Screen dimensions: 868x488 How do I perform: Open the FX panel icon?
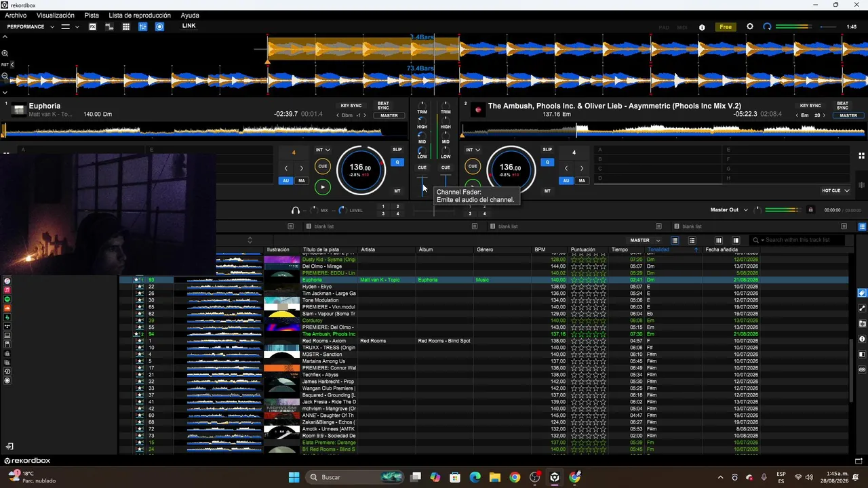pyautogui.click(x=93, y=26)
